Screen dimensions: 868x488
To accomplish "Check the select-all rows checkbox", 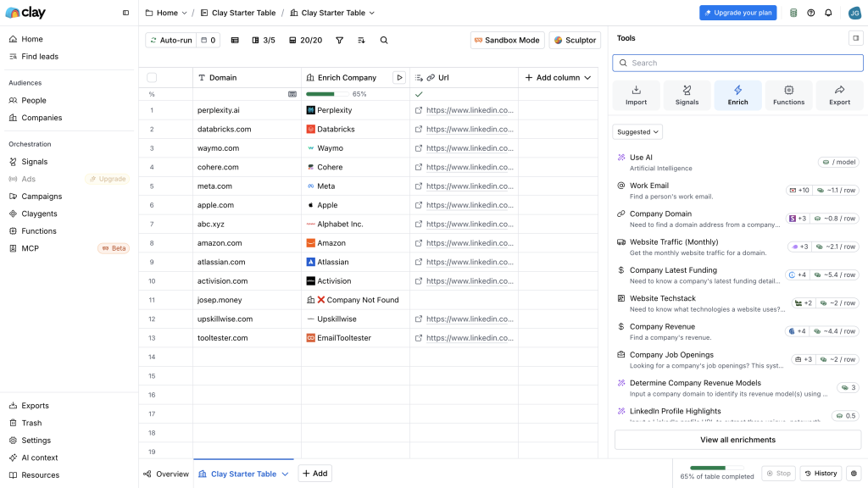I will click(x=152, y=77).
